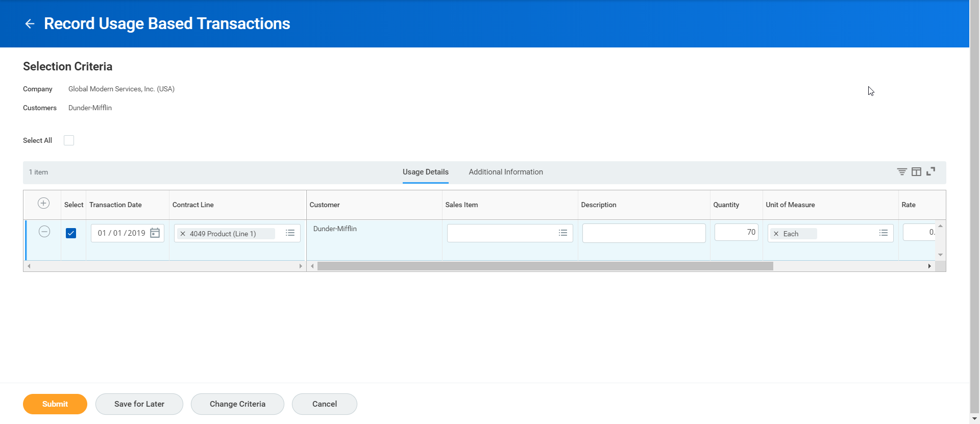Go back using the arrow beside the page title

click(30, 23)
